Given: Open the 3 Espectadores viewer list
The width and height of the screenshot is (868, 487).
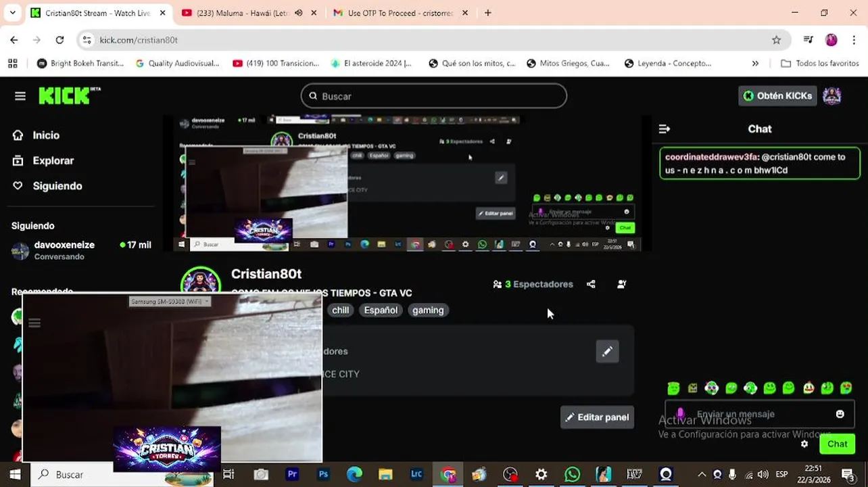Looking at the screenshot, I should [x=533, y=284].
